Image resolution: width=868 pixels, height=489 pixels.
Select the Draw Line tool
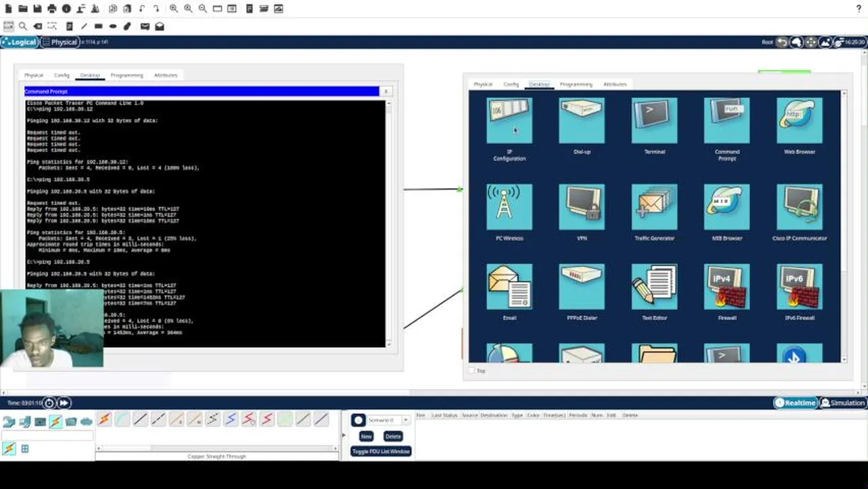coord(84,26)
